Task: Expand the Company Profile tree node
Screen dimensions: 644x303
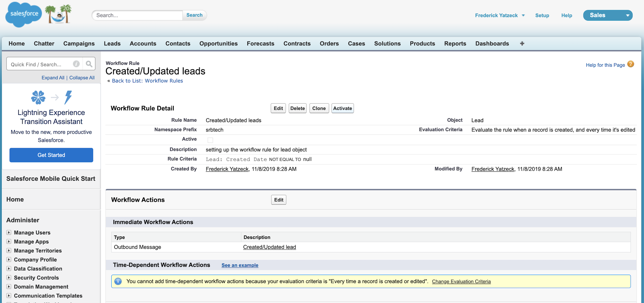Action: 9,260
